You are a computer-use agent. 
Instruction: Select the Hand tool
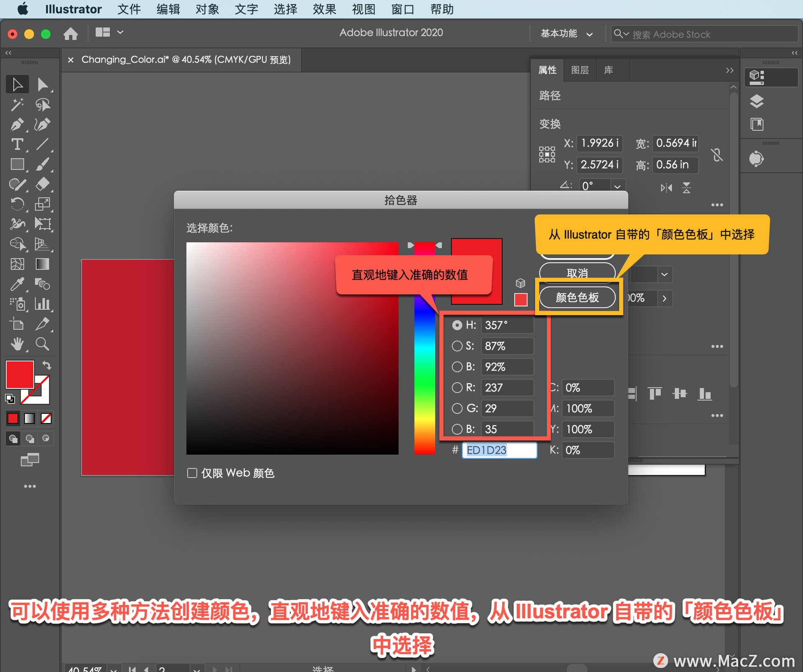tap(17, 344)
